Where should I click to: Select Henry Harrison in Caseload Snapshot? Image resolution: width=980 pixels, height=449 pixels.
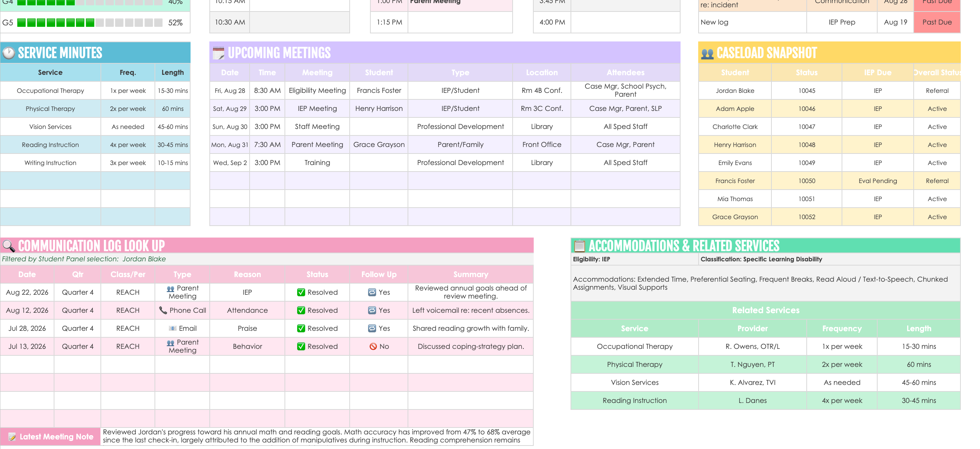pyautogui.click(x=735, y=145)
